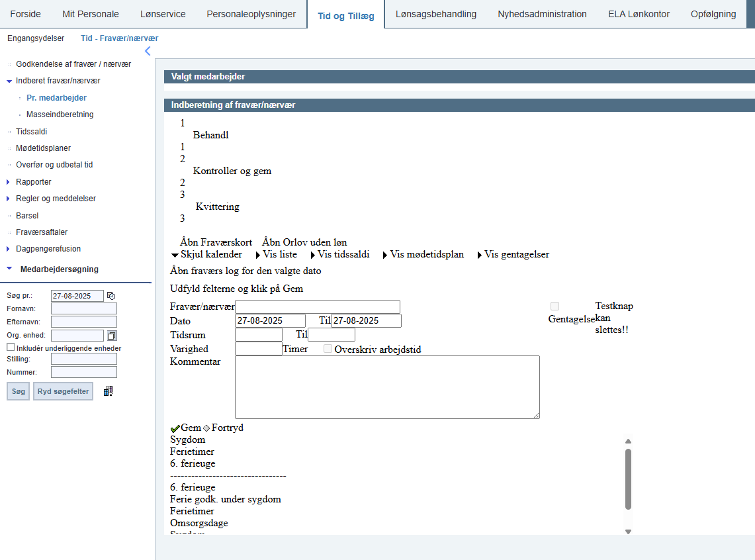Image resolution: width=755 pixels, height=560 pixels.
Task: Open the Personaleoplysninger tab
Action: [251, 14]
